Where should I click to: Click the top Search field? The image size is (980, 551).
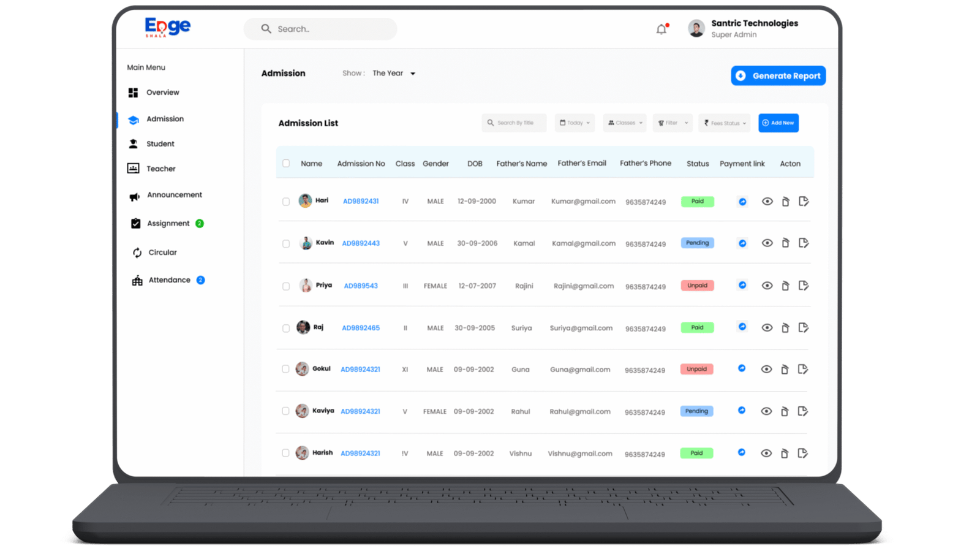click(x=320, y=29)
